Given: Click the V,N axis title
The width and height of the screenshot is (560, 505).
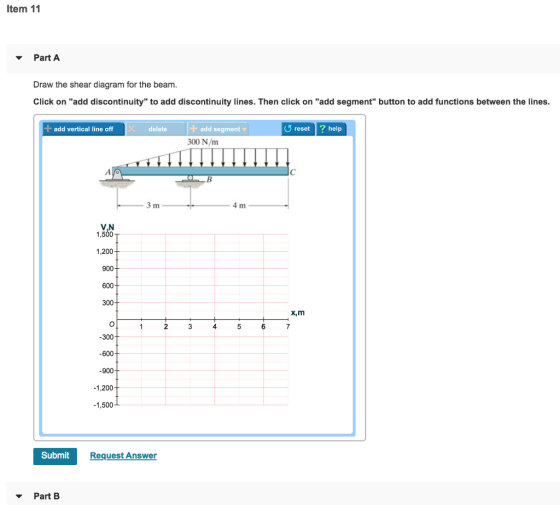Looking at the screenshot, I should [x=108, y=227].
